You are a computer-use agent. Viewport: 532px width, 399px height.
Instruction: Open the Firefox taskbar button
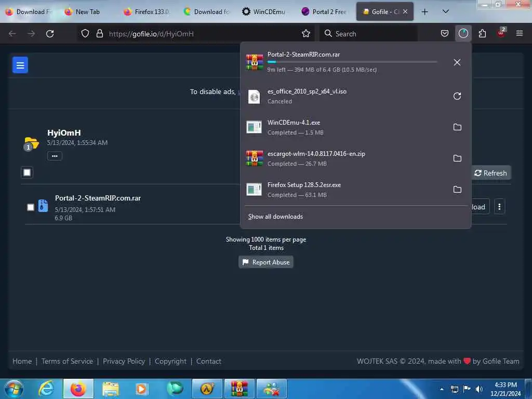point(78,389)
